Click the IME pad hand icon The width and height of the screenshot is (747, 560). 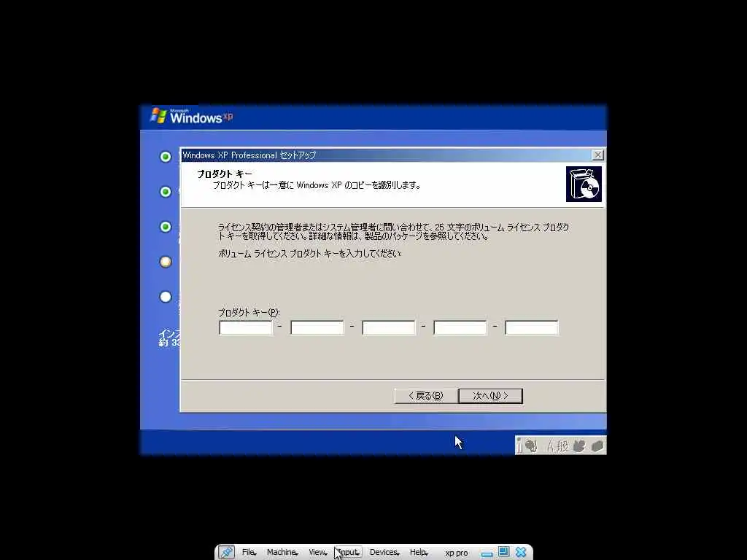[x=579, y=446]
